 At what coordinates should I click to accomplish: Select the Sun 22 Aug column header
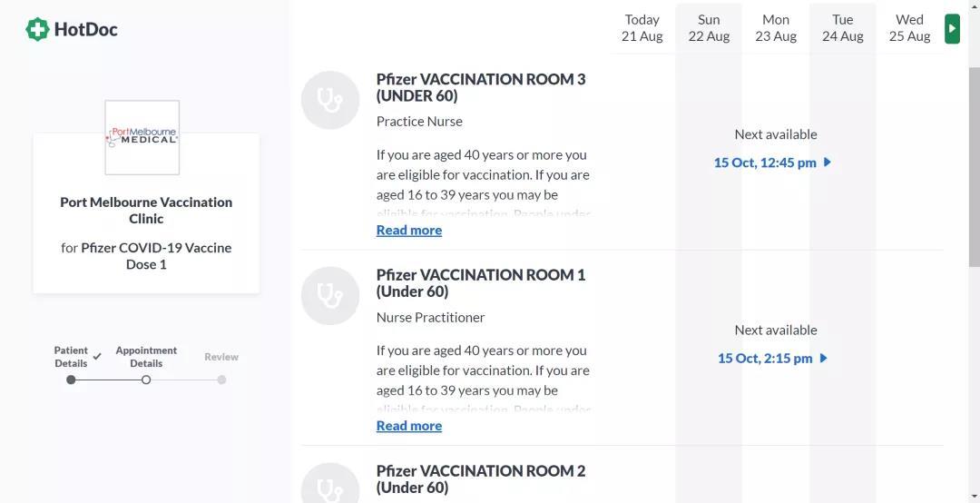(x=709, y=28)
